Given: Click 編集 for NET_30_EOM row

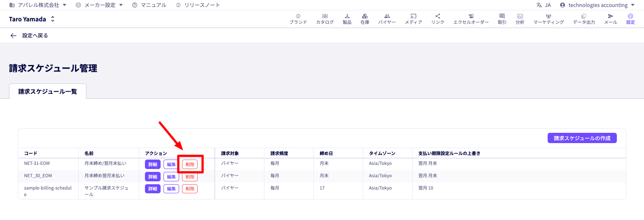Looking at the screenshot, I should [x=171, y=177].
